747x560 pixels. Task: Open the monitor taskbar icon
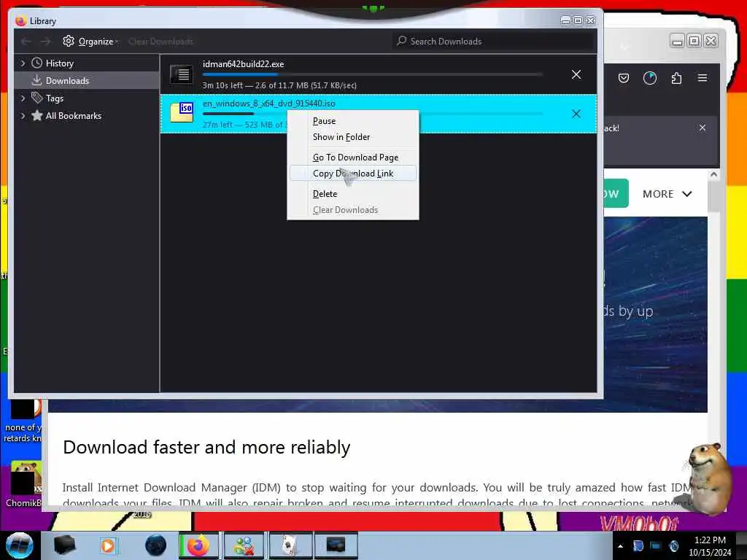coord(336,545)
